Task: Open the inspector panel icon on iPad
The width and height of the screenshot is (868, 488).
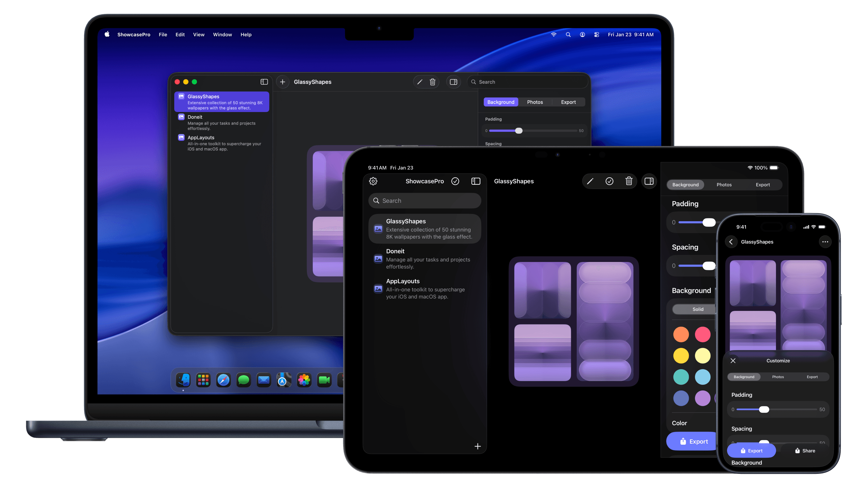Action: pyautogui.click(x=649, y=181)
